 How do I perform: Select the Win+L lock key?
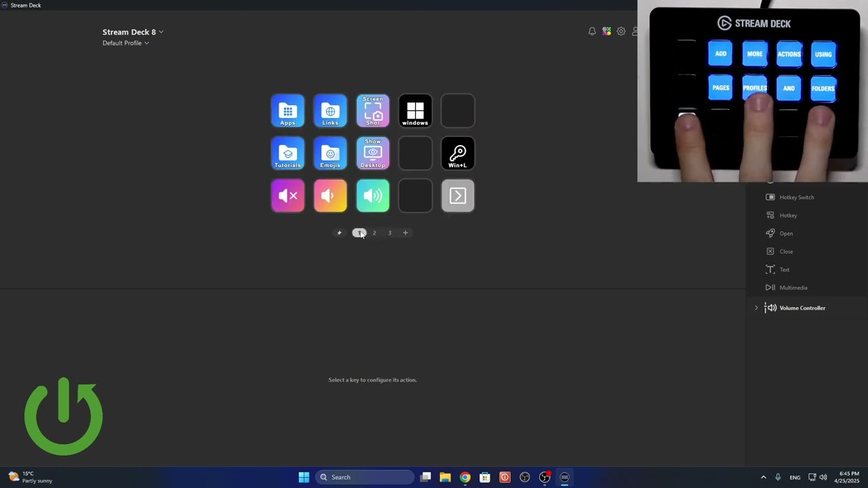tap(458, 153)
